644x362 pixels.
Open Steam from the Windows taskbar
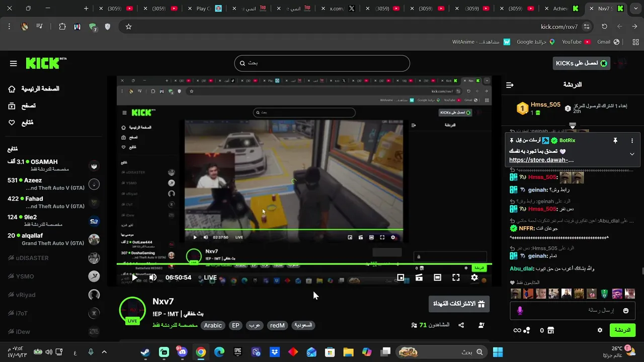pyautogui.click(x=145, y=352)
